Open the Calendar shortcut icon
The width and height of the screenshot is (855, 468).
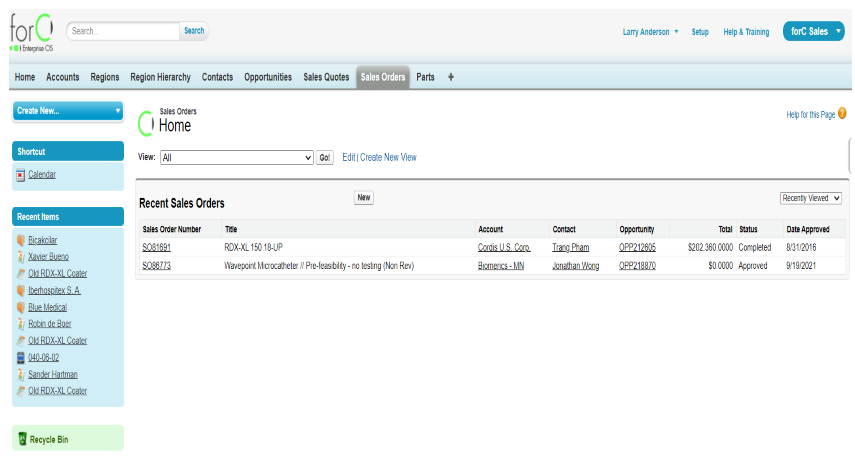21,175
